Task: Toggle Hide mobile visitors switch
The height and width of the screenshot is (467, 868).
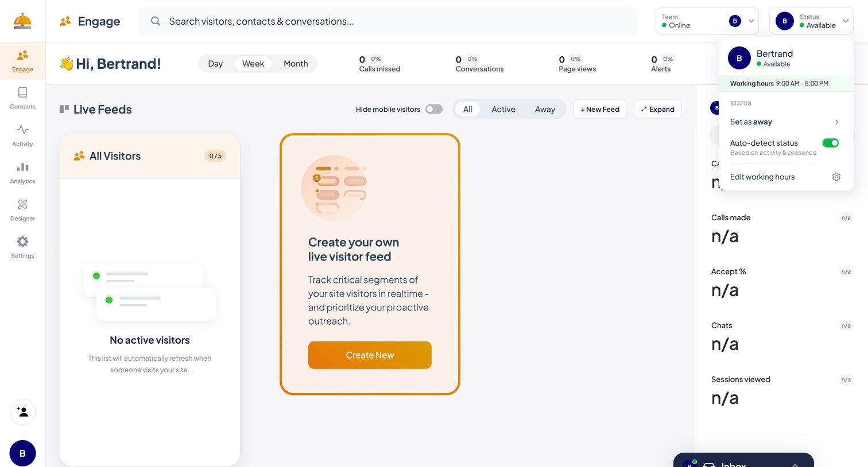Action: pyautogui.click(x=434, y=109)
